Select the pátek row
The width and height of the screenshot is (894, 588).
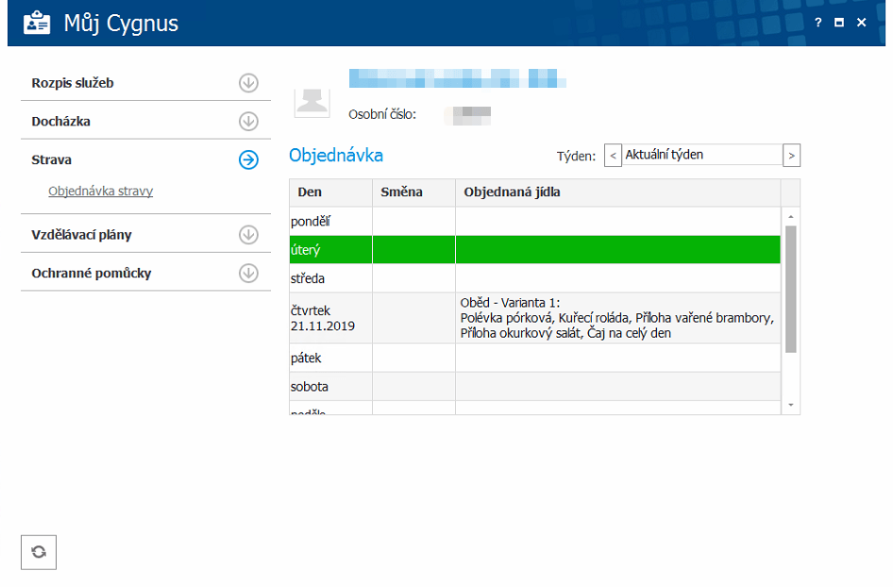pos(535,358)
